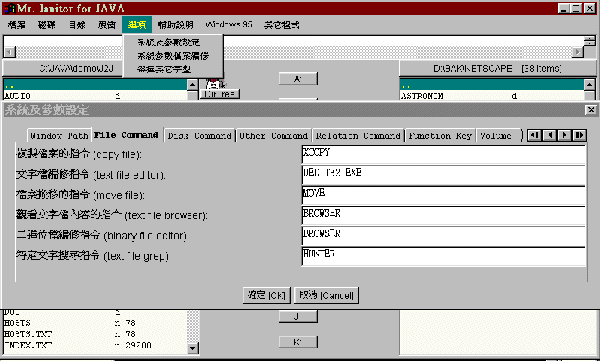
Task: Click the copy file command field
Action: (x=443, y=155)
